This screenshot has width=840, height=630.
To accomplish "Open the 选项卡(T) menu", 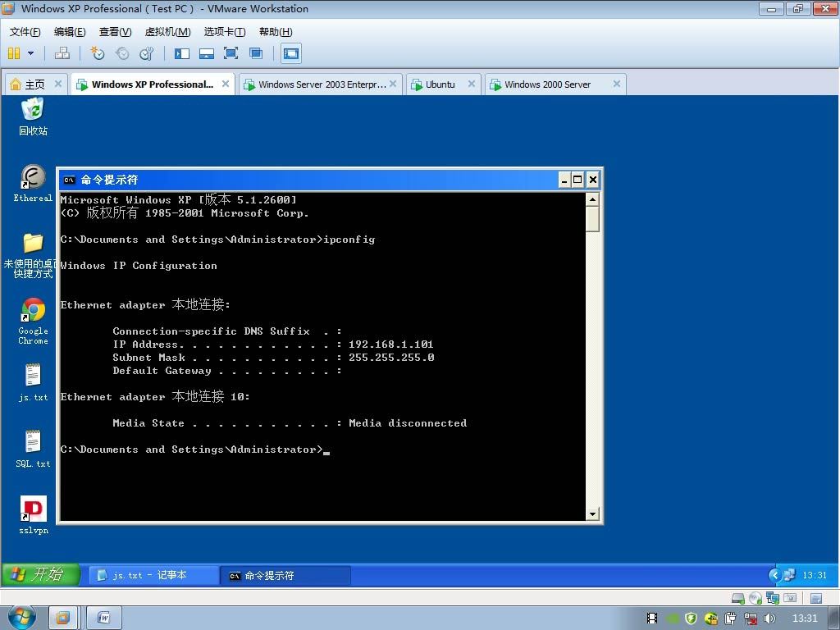I will 225,32.
